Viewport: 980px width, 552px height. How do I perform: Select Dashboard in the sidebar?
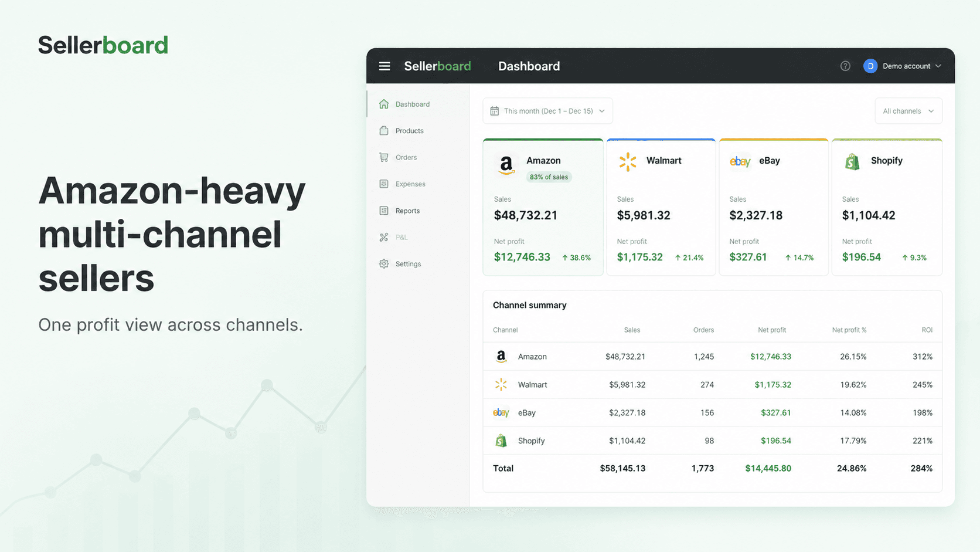click(x=413, y=104)
